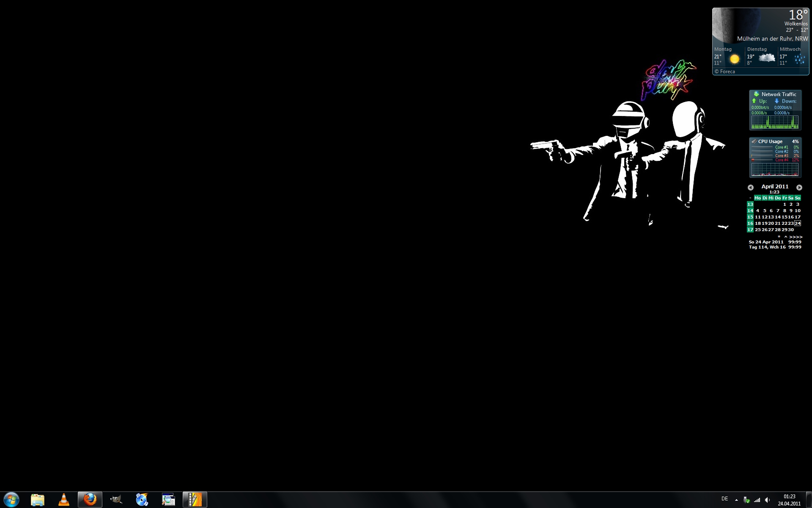Go to previous month in calendar gadget
This screenshot has width=812, height=508.
point(751,187)
